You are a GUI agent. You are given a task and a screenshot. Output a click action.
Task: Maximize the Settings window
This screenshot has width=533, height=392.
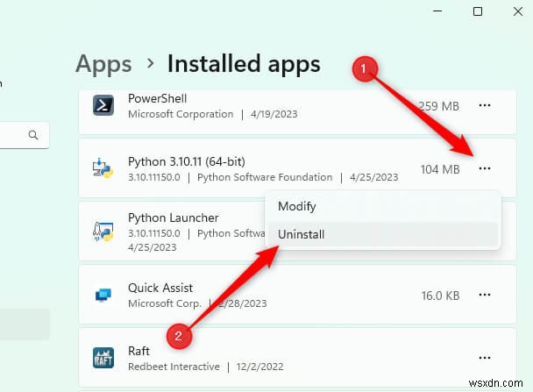click(x=478, y=11)
